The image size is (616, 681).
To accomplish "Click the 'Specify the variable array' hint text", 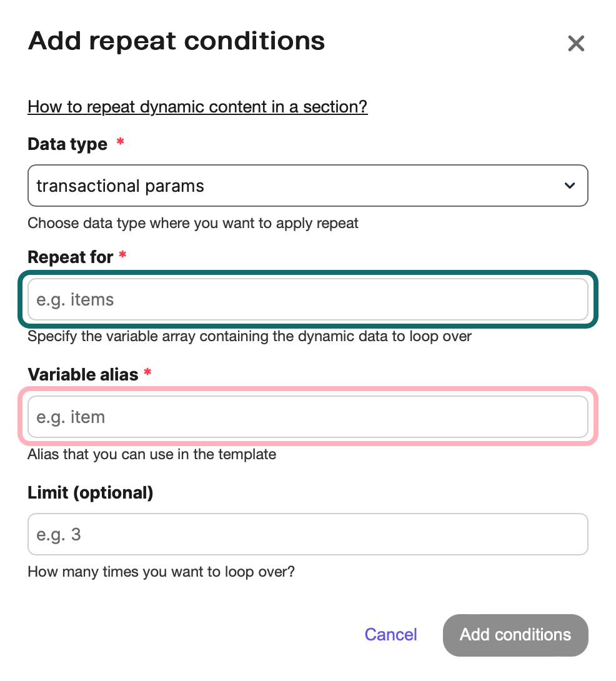I will pos(249,337).
